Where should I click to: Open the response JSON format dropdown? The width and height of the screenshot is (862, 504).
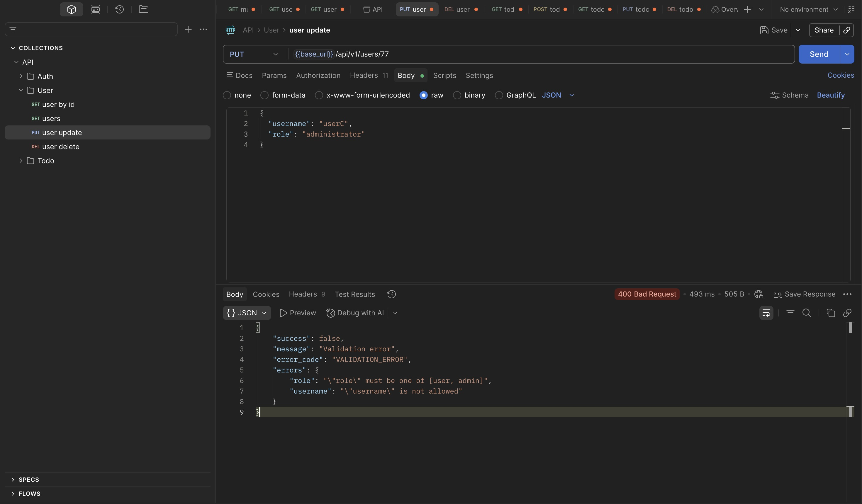[247, 313]
